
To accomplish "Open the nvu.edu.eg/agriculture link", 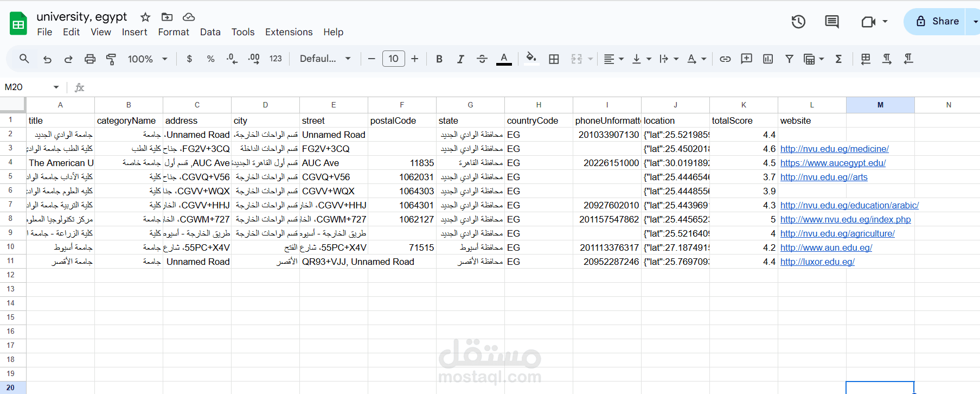I will (x=837, y=233).
